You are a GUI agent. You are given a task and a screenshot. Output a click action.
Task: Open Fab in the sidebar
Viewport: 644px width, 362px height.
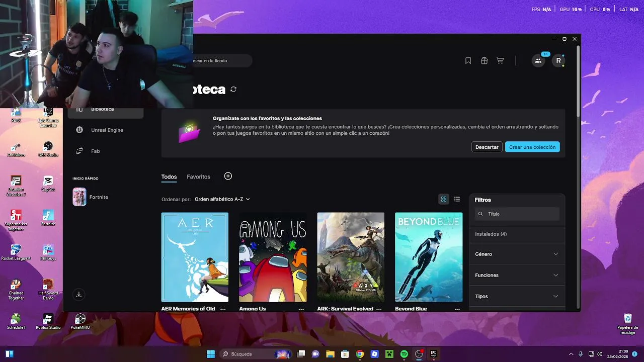(106, 151)
